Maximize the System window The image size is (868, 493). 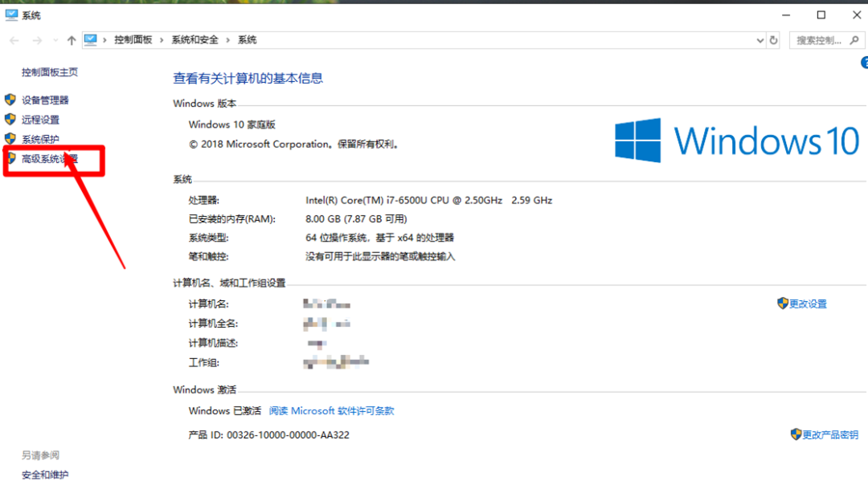tap(821, 15)
